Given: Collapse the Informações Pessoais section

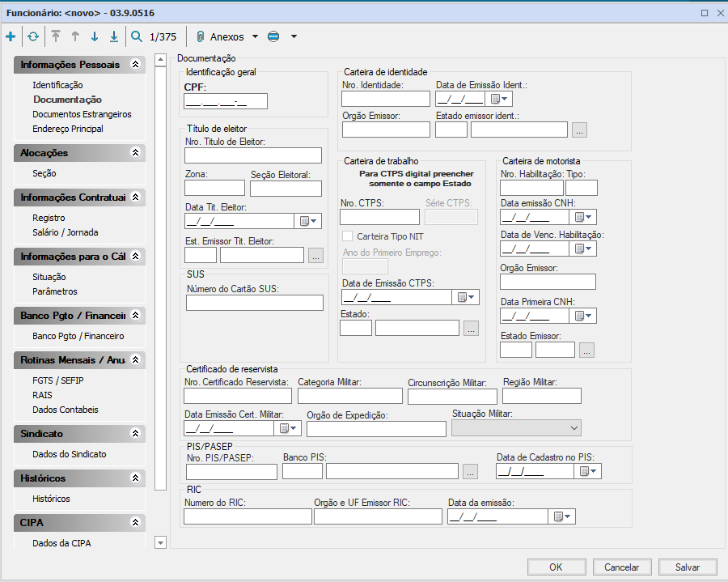Looking at the screenshot, I should pyautogui.click(x=135, y=65).
